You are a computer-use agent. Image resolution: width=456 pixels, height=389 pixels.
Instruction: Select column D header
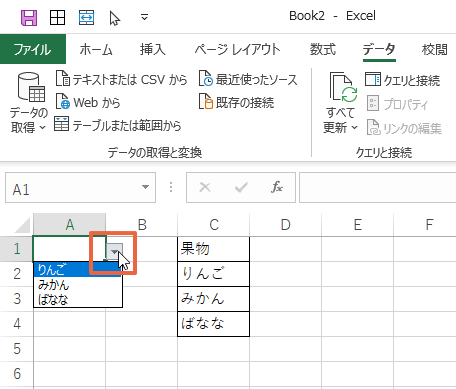point(286,225)
